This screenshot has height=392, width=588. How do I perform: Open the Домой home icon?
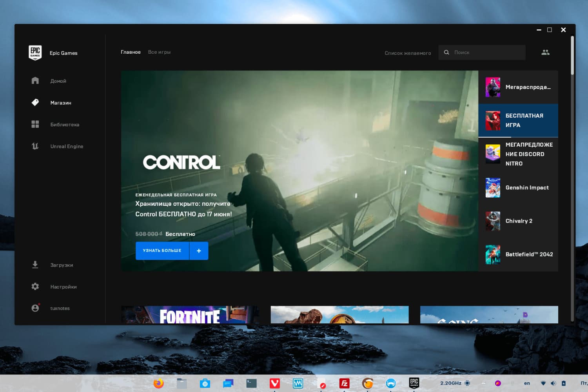point(35,81)
